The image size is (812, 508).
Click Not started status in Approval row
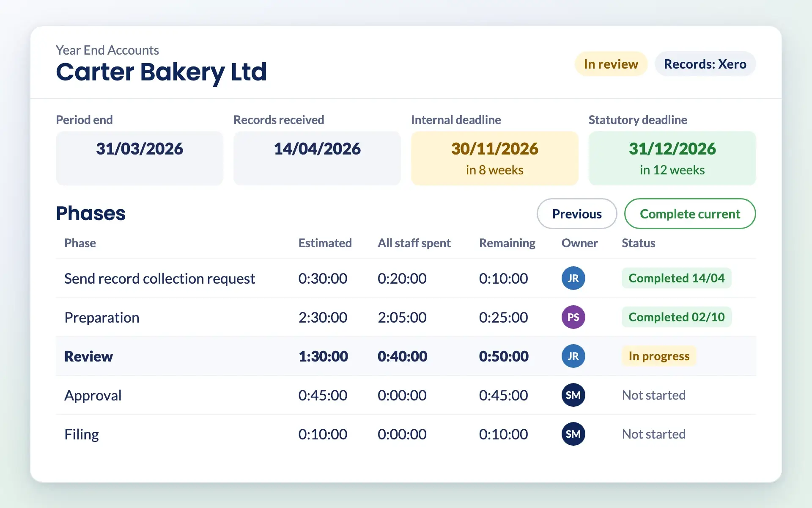pyautogui.click(x=654, y=395)
